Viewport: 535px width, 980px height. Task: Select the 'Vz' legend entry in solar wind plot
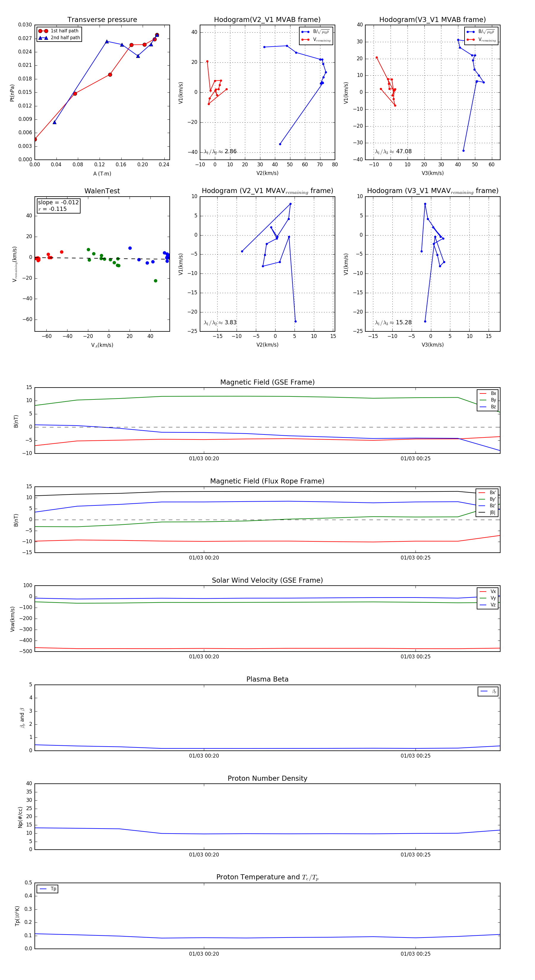click(x=488, y=605)
